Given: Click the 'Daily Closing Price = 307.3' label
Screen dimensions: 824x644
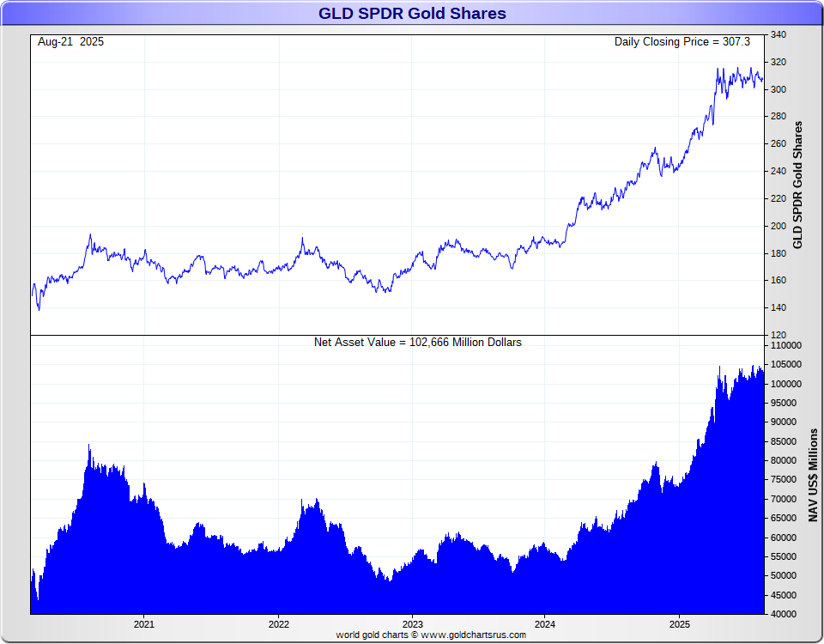Looking at the screenshot, I should pos(682,42).
